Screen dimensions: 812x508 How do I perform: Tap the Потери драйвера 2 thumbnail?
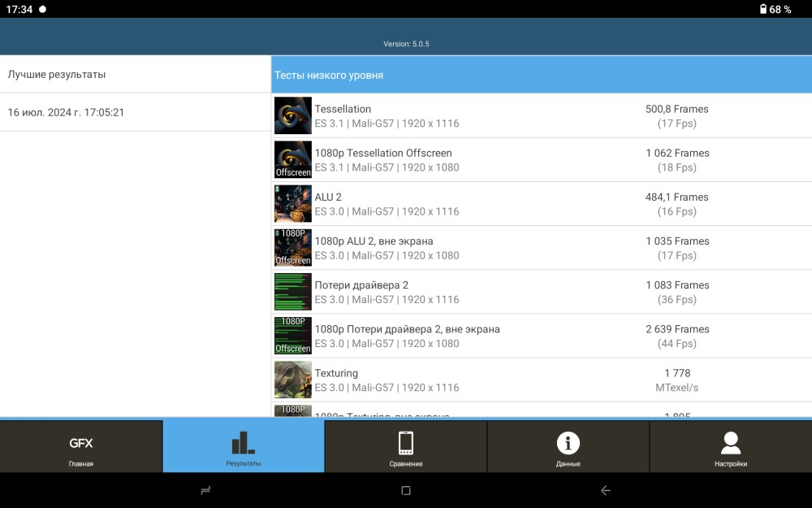pyautogui.click(x=292, y=292)
